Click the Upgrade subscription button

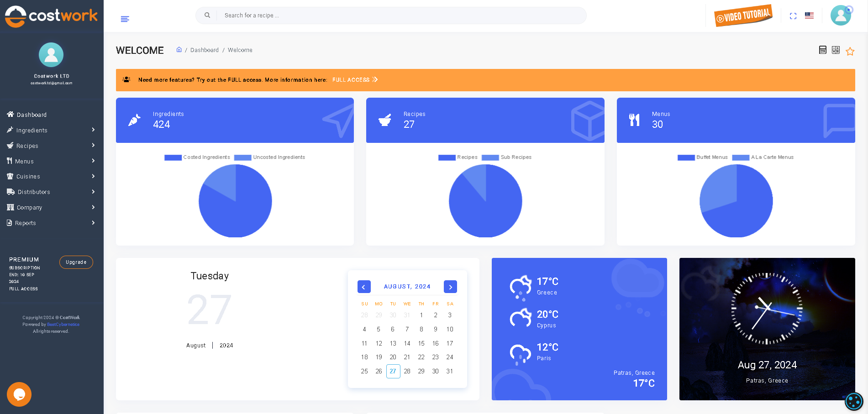pos(76,262)
